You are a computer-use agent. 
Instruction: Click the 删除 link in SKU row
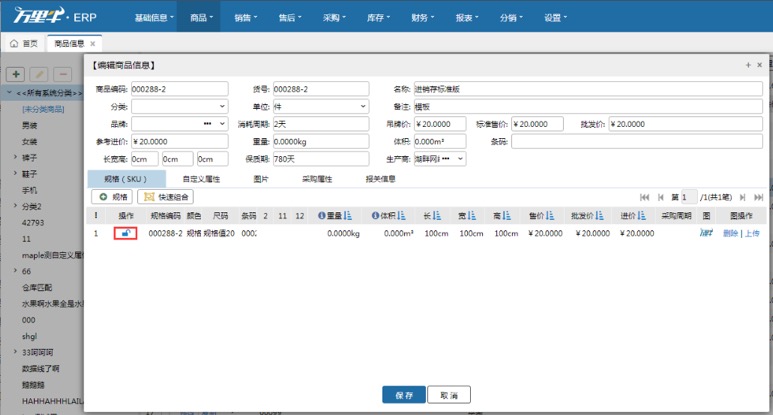(x=731, y=233)
